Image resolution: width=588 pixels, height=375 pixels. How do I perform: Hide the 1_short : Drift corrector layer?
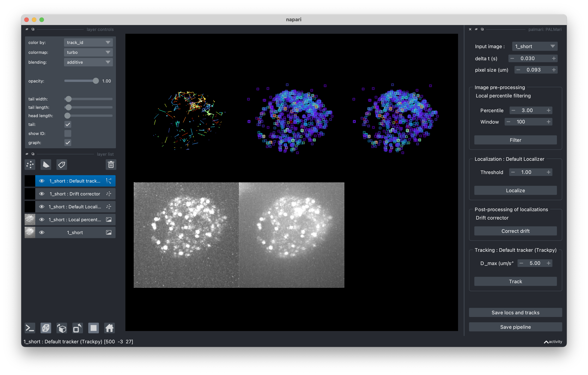pos(42,194)
